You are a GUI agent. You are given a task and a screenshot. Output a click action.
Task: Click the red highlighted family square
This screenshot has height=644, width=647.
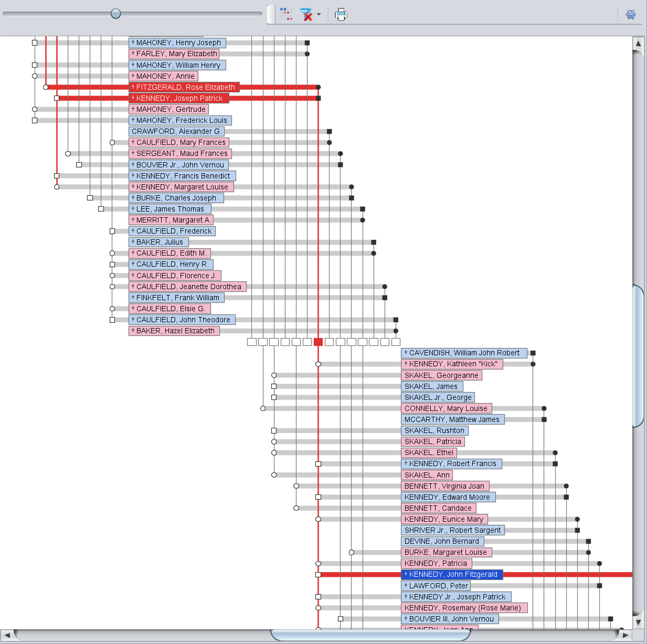pyautogui.click(x=318, y=342)
